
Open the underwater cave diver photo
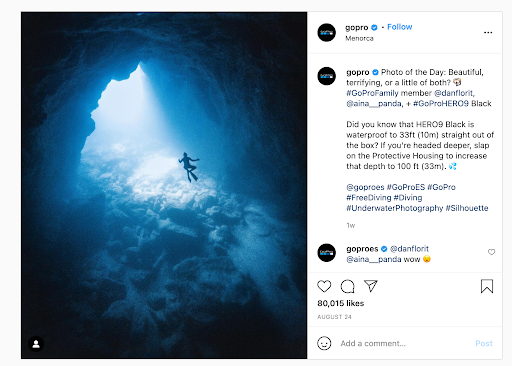point(164,185)
